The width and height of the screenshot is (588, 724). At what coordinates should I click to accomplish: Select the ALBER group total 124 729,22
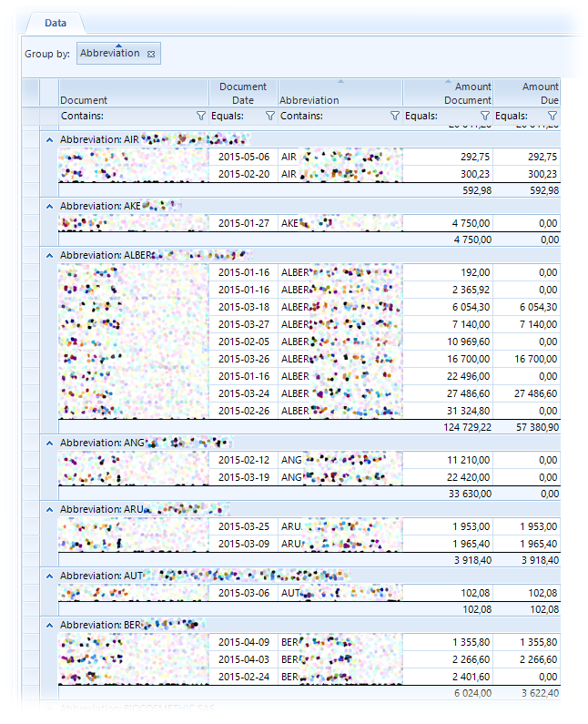click(x=468, y=427)
